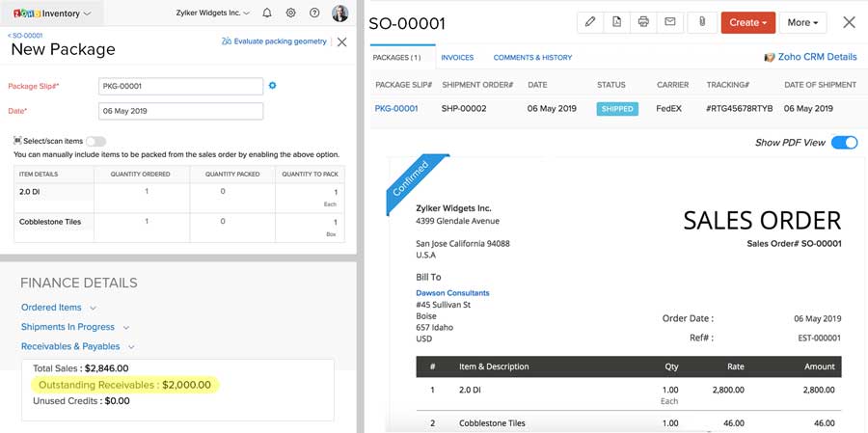Screen dimensions: 868x433
Task: Collapse Receivables & Payables section
Action: (77, 346)
